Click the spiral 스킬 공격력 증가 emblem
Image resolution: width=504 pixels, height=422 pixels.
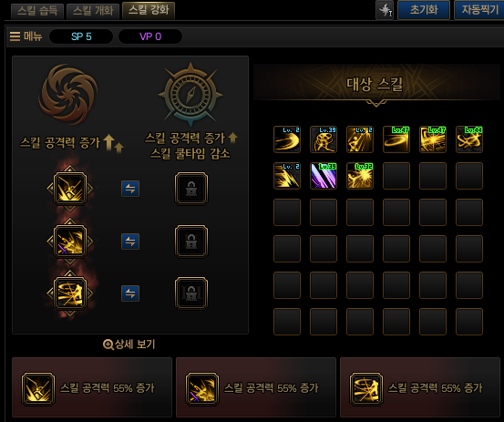(68, 95)
